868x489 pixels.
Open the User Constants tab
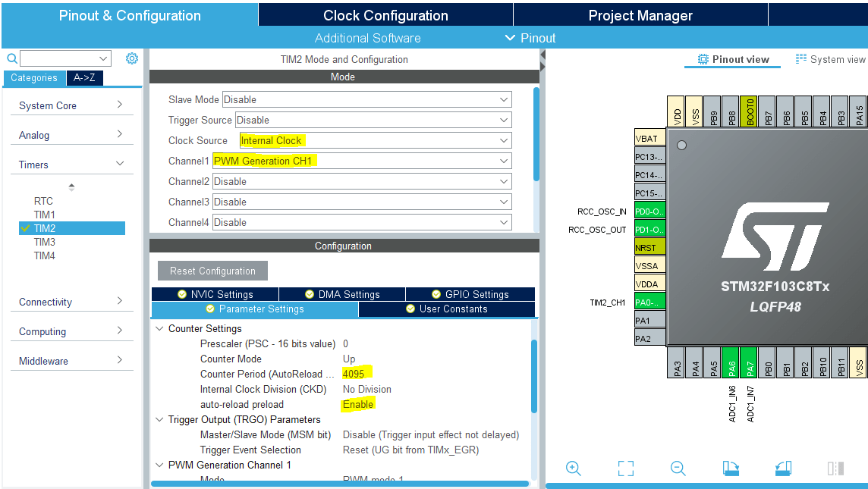(x=447, y=309)
